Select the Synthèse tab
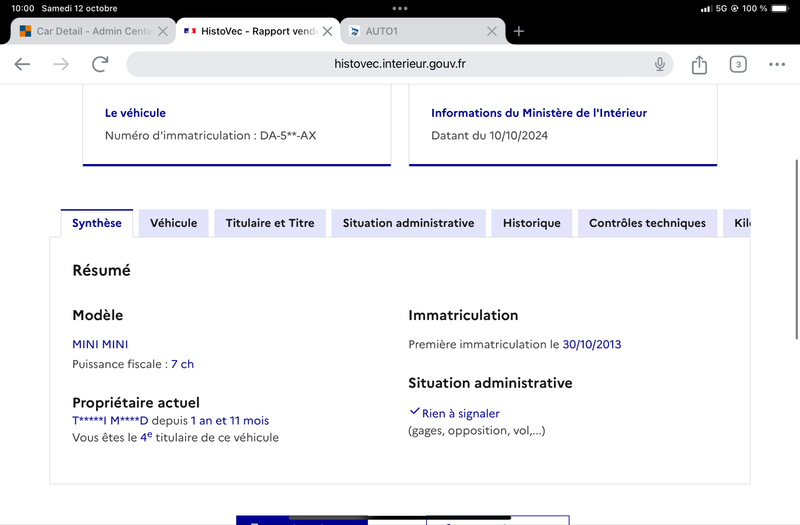The height and width of the screenshot is (525, 800). pyautogui.click(x=97, y=223)
